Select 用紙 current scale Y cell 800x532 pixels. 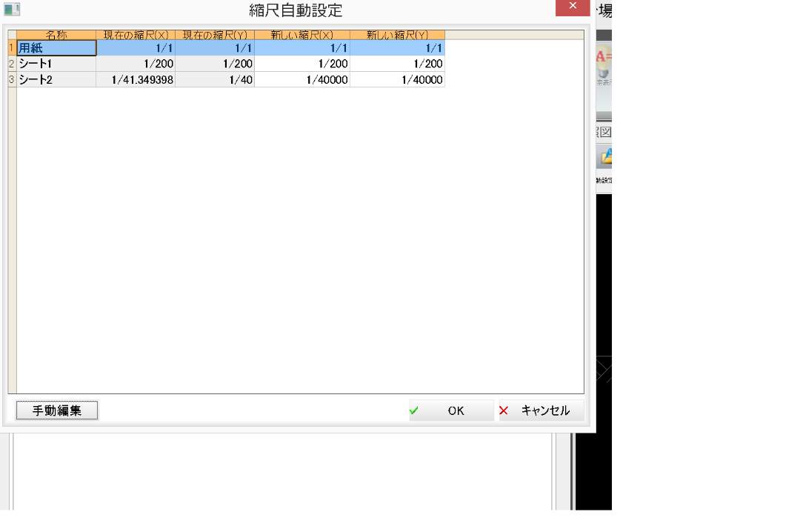[x=215, y=48]
